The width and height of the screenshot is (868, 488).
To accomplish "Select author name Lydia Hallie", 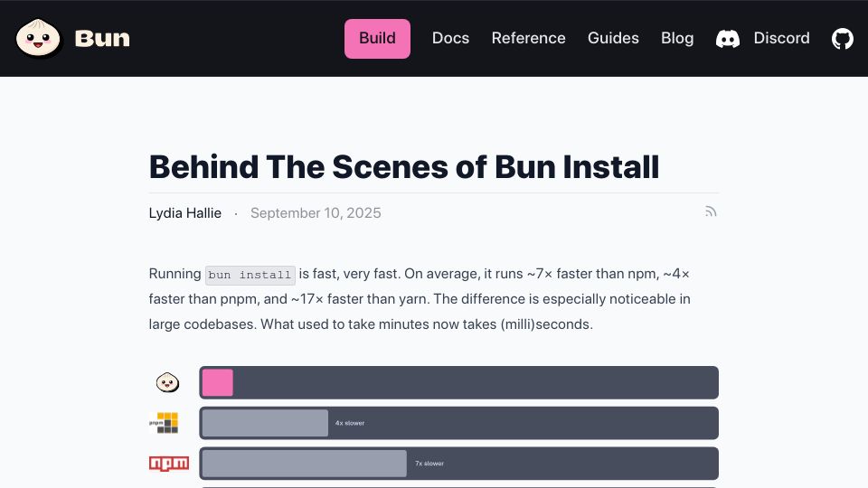I will (x=184, y=213).
